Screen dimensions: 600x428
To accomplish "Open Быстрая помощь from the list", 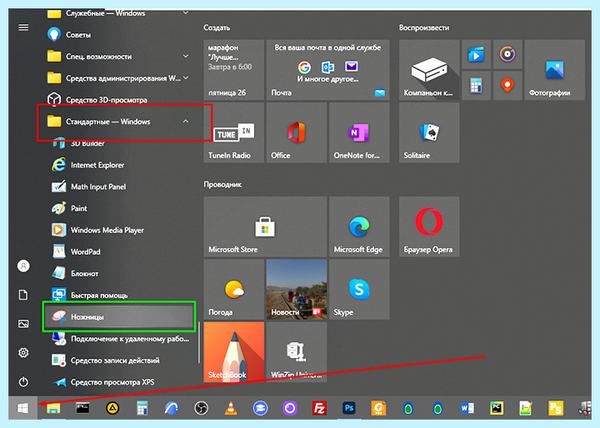I will (119, 295).
